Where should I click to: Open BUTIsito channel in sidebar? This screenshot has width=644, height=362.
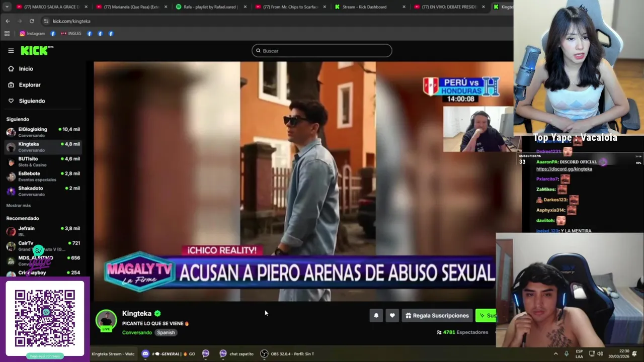coord(44,161)
